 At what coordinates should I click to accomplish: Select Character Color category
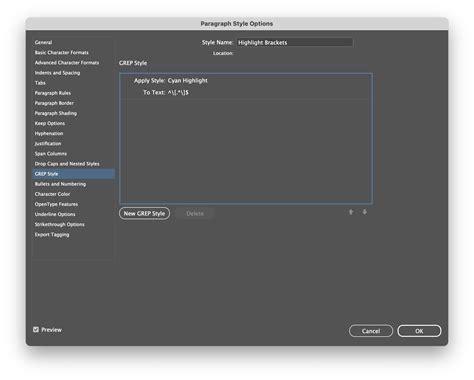click(x=52, y=194)
